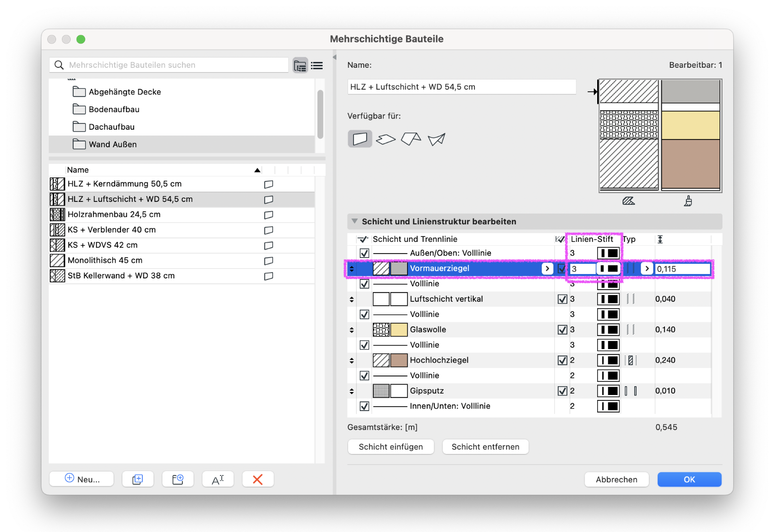Click Hochlochziegel layer type icon
Viewport: 780px width, 532px height.
(631, 360)
